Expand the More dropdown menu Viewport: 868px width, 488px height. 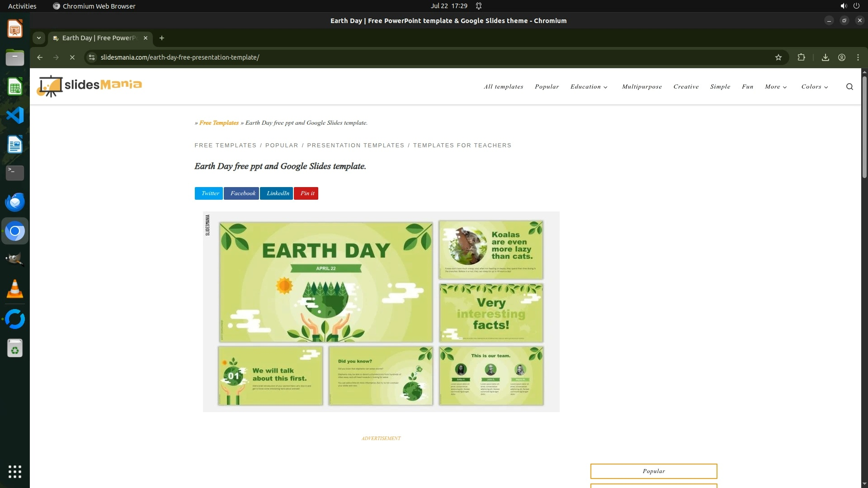(775, 87)
